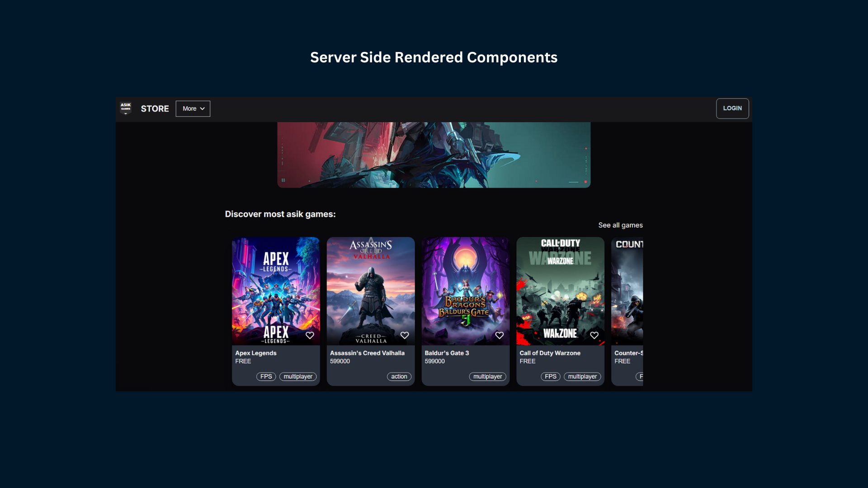
Task: Expand the More navigation dropdown
Action: pos(193,108)
